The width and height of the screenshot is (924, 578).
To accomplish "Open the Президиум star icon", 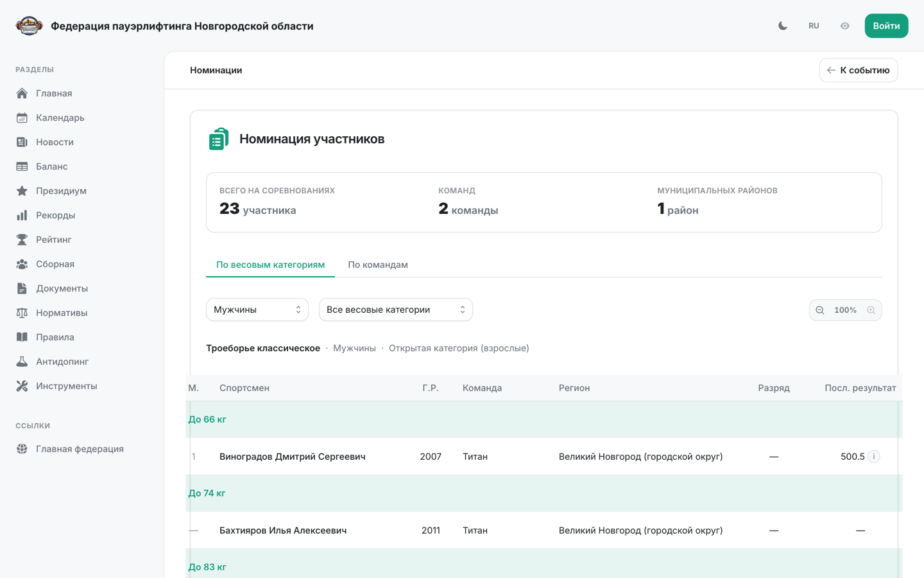I will (x=22, y=191).
